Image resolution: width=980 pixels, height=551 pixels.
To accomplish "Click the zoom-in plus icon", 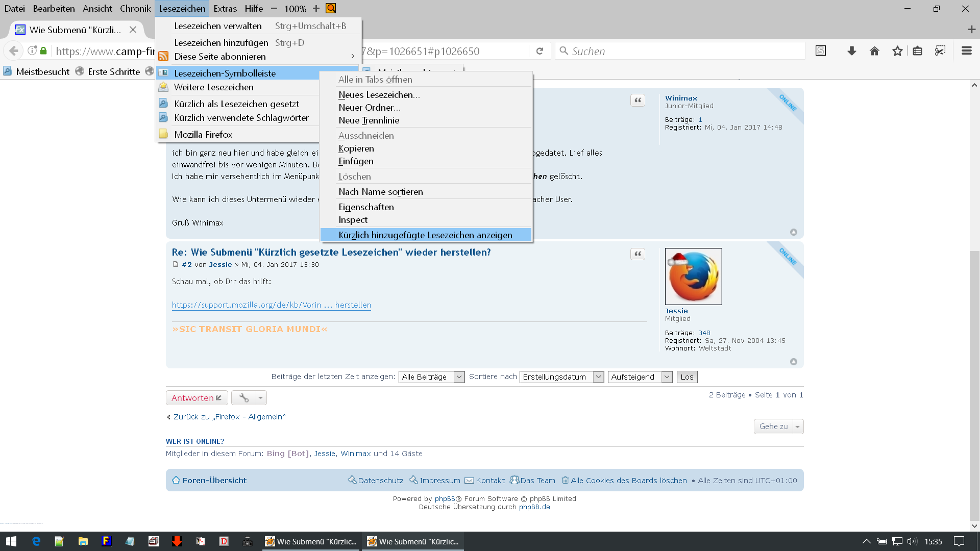I will 316,9.
